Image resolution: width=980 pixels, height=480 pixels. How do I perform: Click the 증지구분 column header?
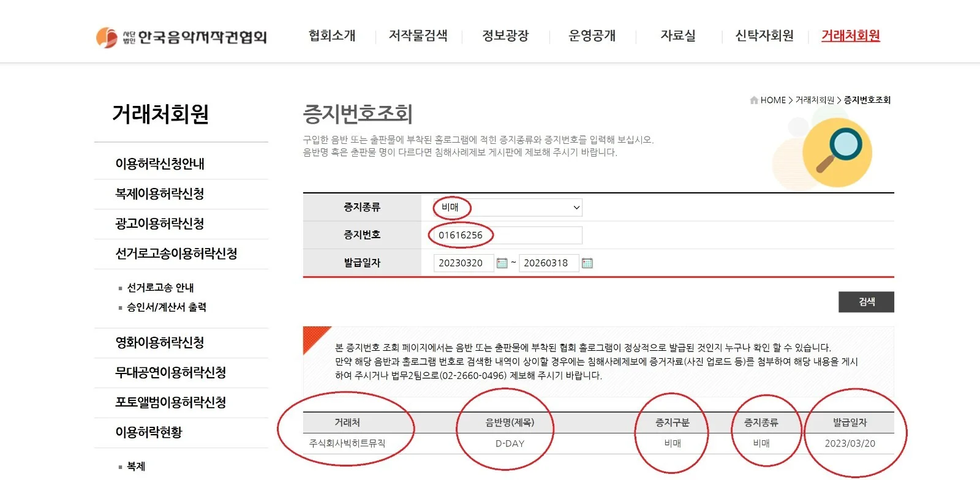pyautogui.click(x=673, y=423)
